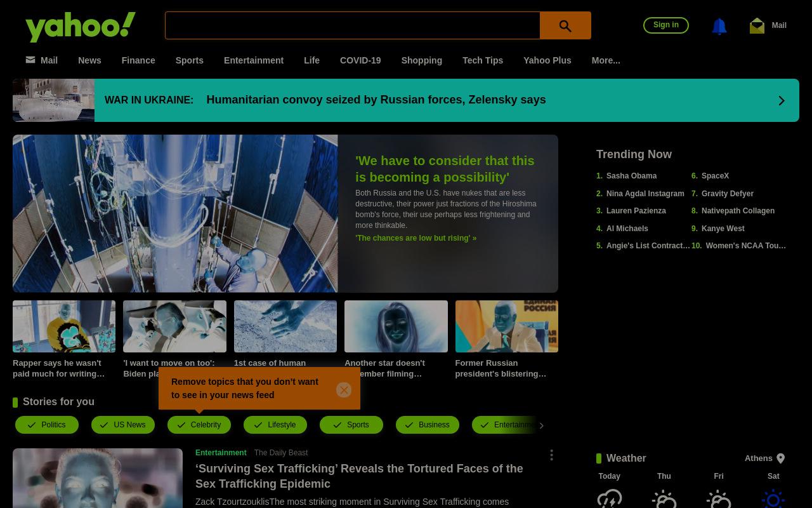Click the search magnifier button
Viewport: 812px width, 508px height.
(565, 25)
